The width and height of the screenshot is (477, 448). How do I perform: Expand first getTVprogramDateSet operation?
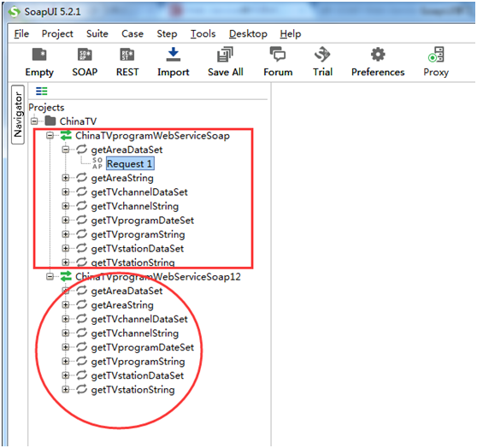tap(66, 220)
